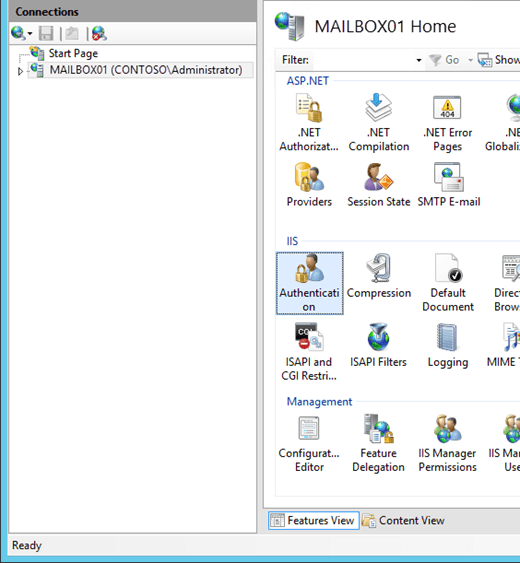520x563 pixels.
Task: Click the Connections panel header
Action: [x=133, y=11]
